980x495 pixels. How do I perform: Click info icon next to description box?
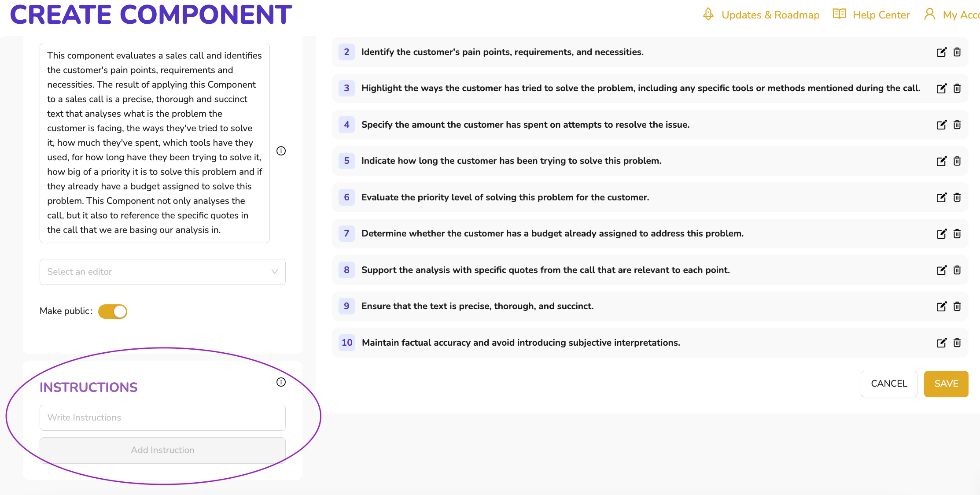tap(281, 151)
